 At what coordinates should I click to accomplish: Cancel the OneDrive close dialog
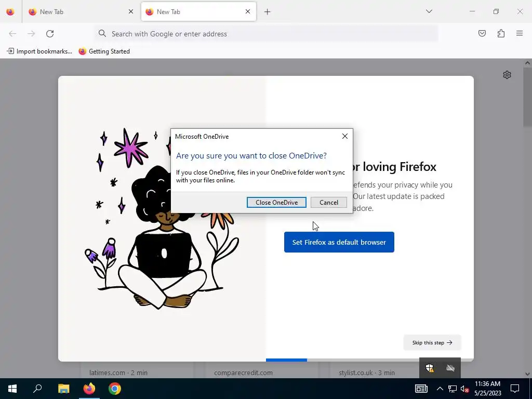329,202
